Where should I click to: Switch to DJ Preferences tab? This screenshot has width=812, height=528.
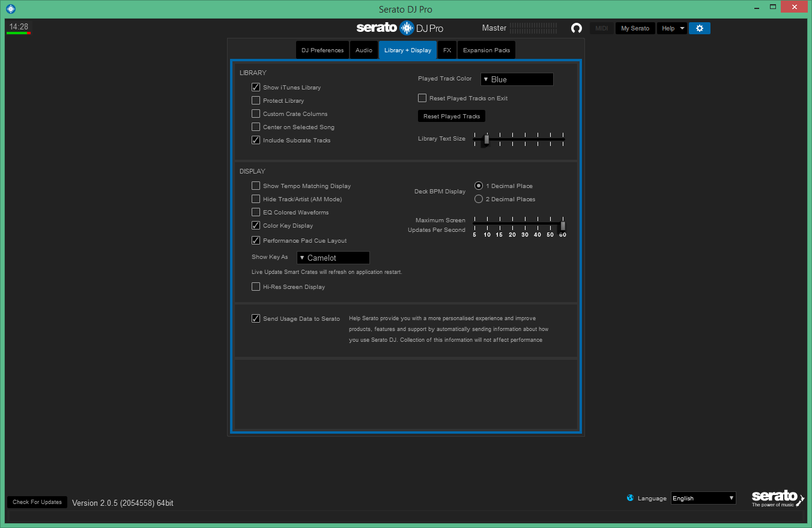coord(323,50)
